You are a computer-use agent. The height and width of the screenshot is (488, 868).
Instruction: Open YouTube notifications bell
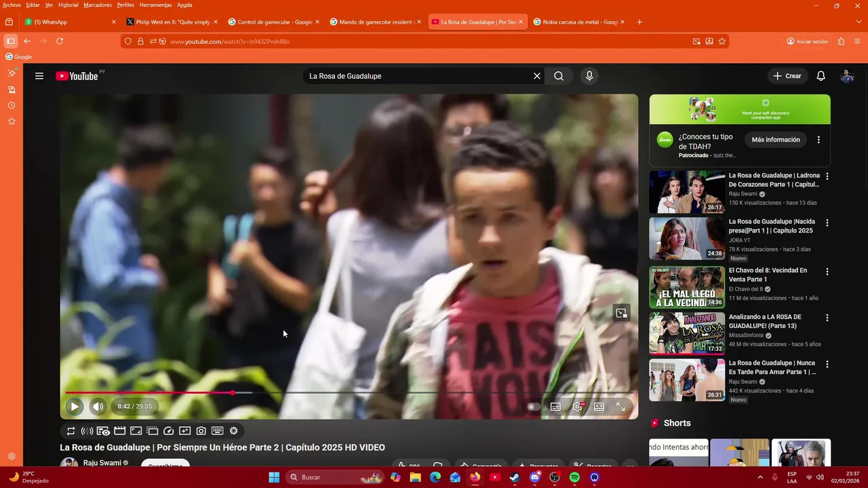821,76
